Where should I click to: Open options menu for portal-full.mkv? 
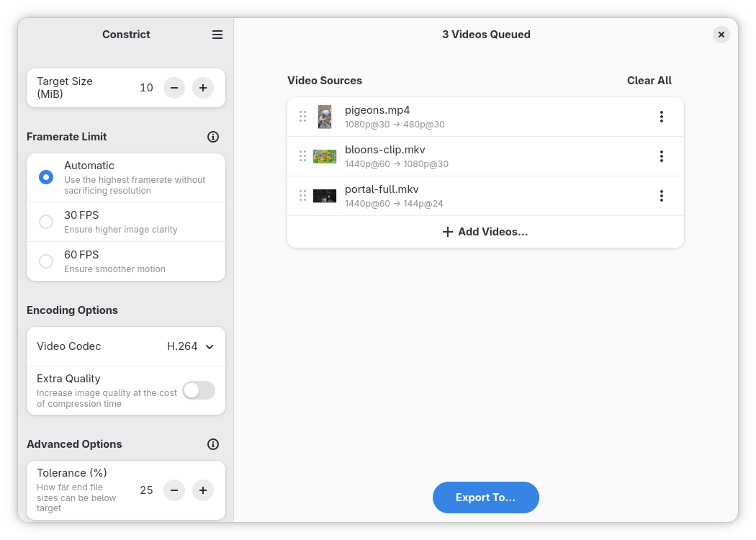[661, 196]
